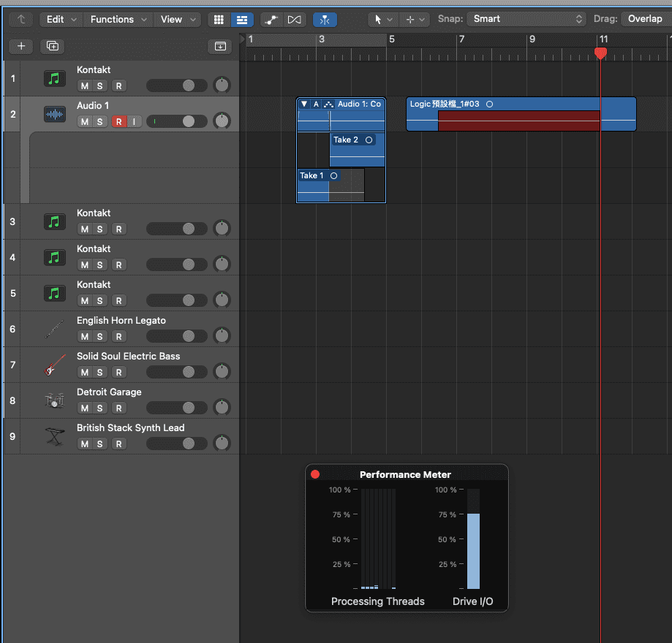Collapse the Audio 1 take folder triangle
The width and height of the screenshot is (672, 643).
(304, 104)
